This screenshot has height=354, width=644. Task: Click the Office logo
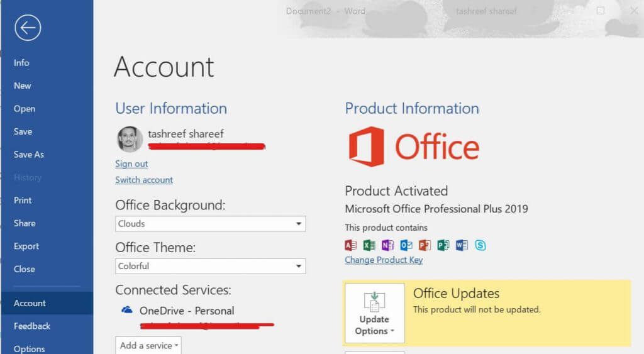click(x=414, y=147)
